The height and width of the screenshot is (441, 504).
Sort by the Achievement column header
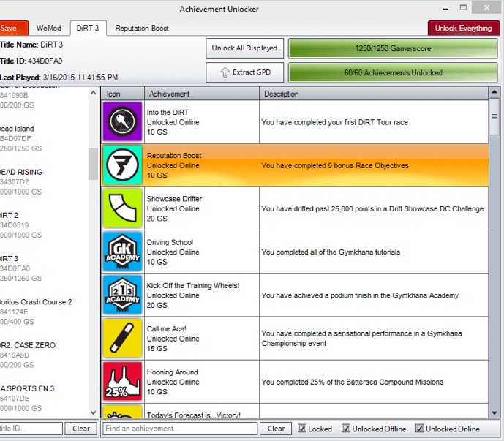pos(202,94)
